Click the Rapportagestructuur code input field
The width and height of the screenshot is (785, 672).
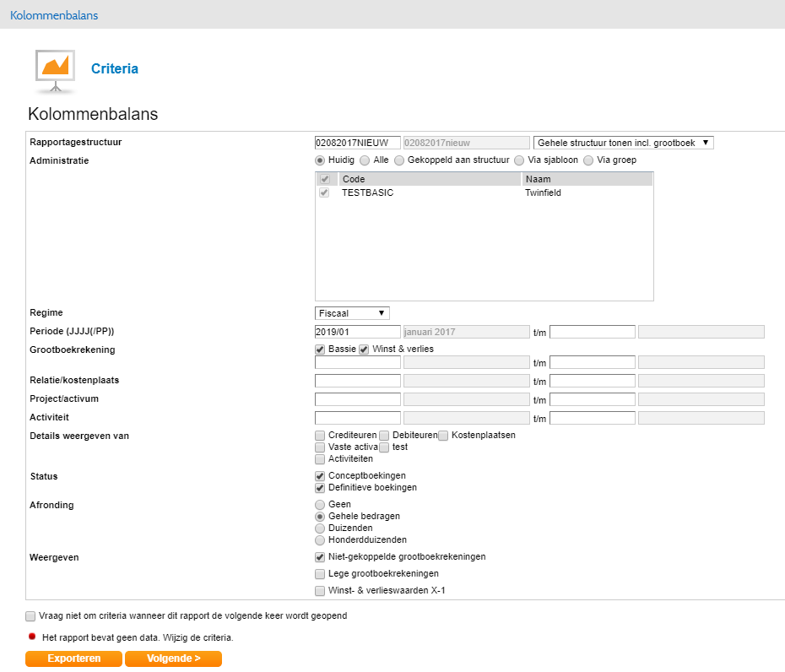(357, 143)
